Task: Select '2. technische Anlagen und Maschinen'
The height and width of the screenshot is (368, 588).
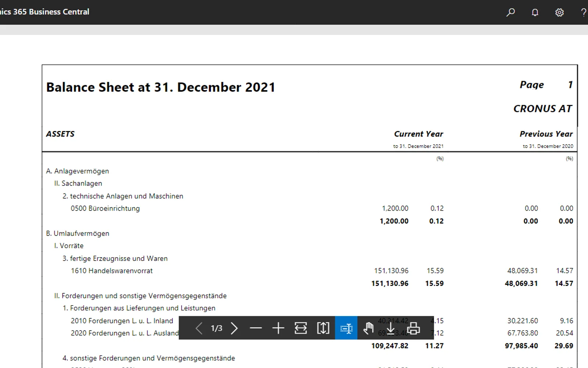Action: point(123,196)
